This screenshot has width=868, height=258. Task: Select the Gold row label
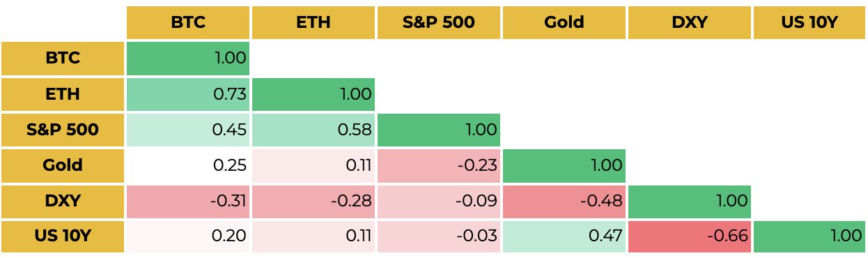[x=63, y=165]
